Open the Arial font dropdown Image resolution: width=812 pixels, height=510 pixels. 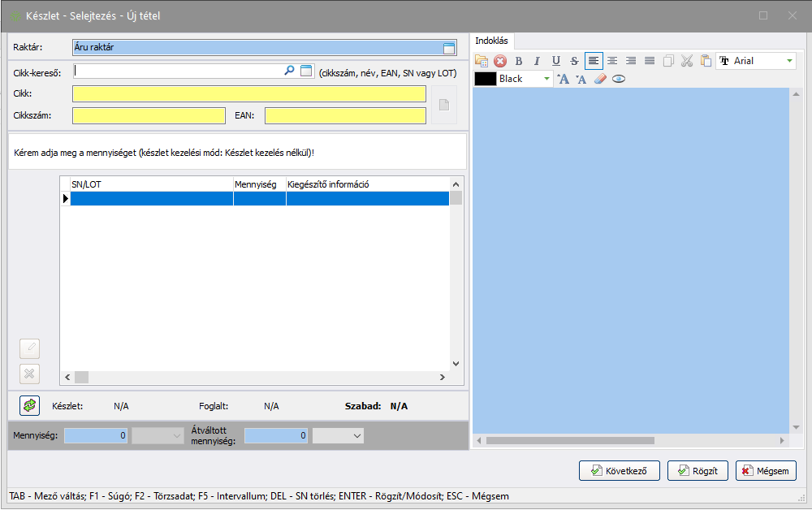point(789,61)
